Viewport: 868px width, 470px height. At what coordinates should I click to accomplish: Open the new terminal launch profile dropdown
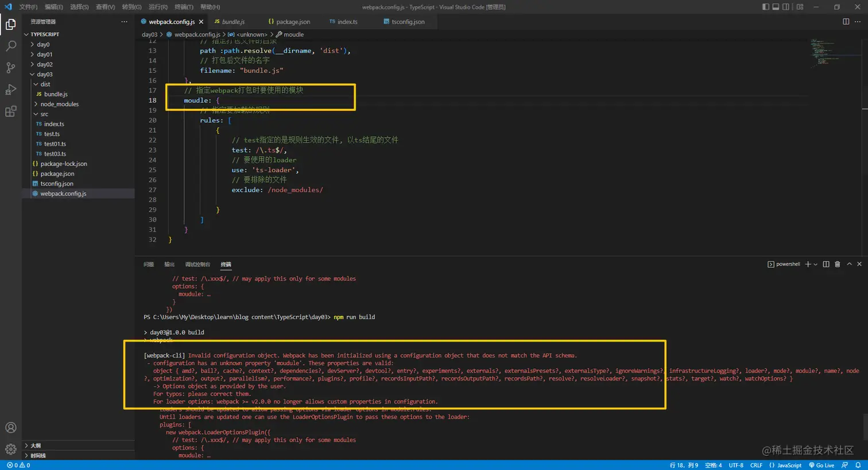(x=815, y=265)
